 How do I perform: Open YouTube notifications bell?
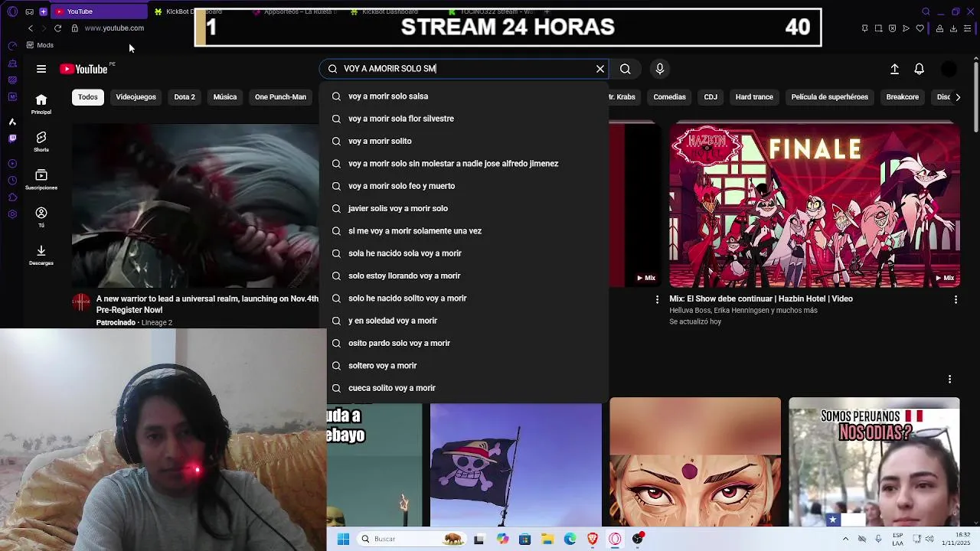[x=920, y=69]
